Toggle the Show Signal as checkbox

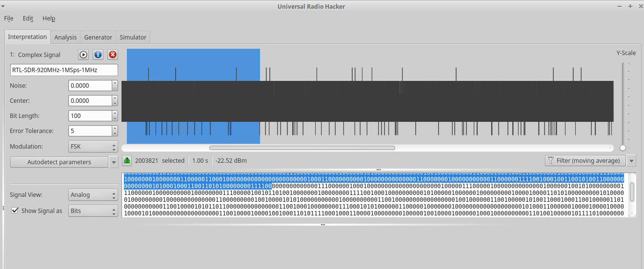click(15, 211)
